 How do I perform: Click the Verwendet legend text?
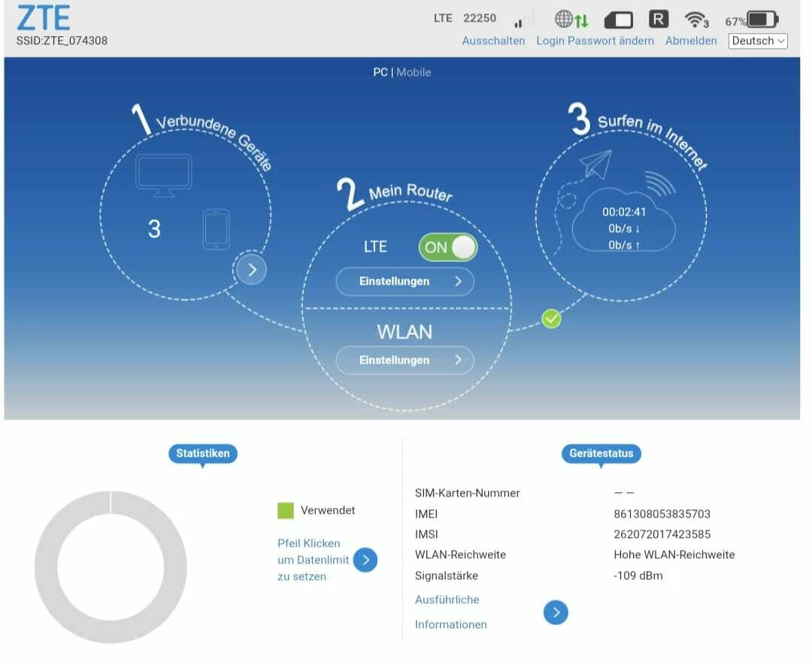[328, 510]
